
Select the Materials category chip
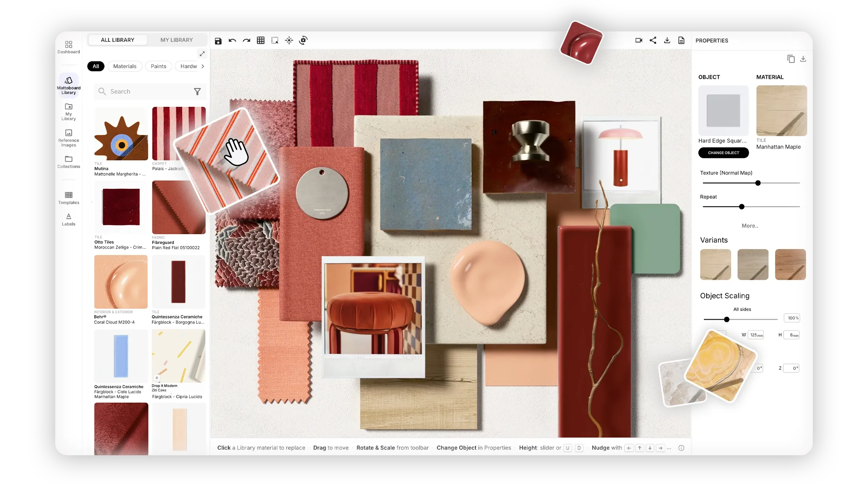pos(125,66)
